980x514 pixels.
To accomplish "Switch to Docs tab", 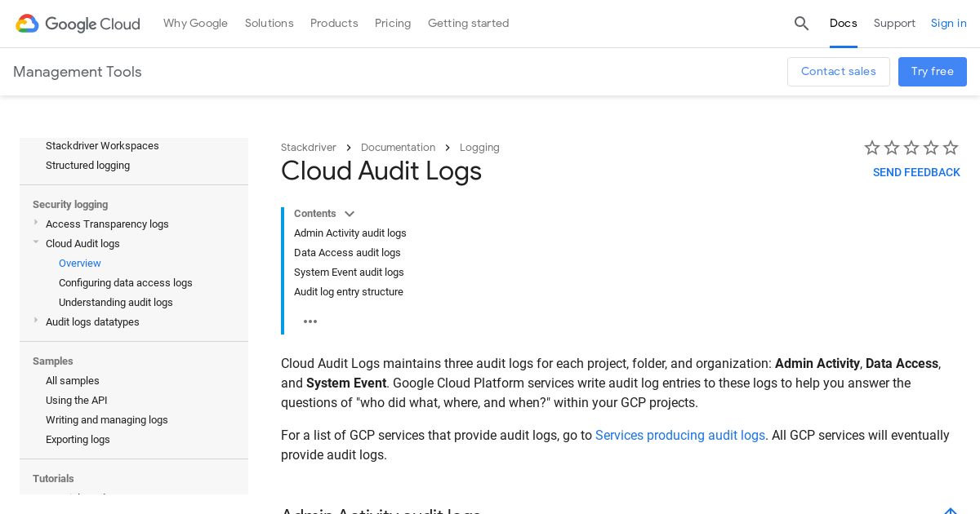I will coord(843,24).
